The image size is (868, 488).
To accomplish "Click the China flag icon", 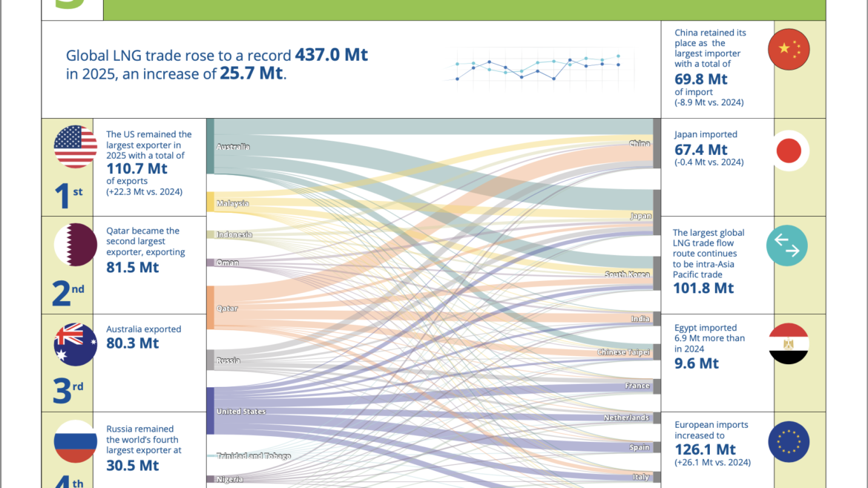I will tap(789, 49).
